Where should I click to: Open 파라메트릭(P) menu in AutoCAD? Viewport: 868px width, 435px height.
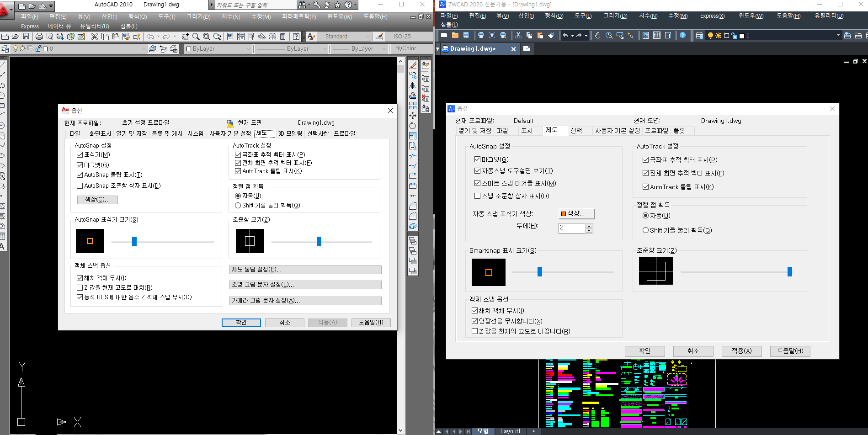299,16
